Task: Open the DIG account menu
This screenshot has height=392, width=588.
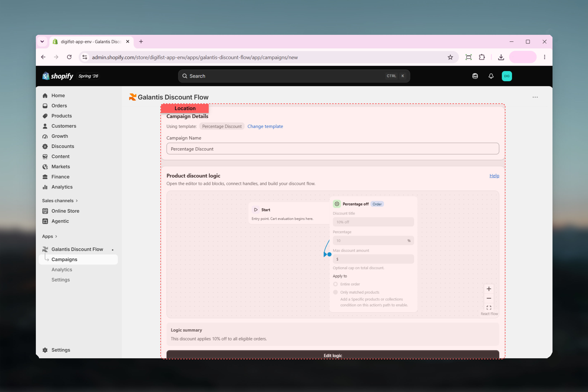Action: [507, 76]
